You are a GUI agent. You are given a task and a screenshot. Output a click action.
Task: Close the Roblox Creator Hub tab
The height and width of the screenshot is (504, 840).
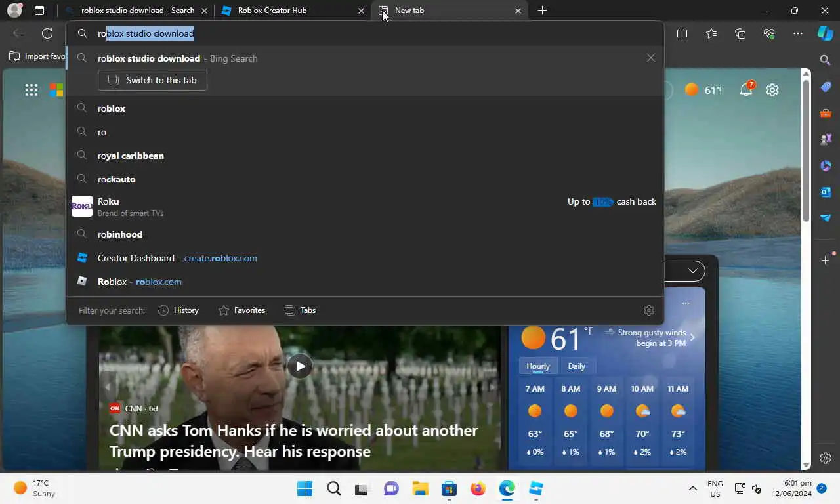[361, 10]
